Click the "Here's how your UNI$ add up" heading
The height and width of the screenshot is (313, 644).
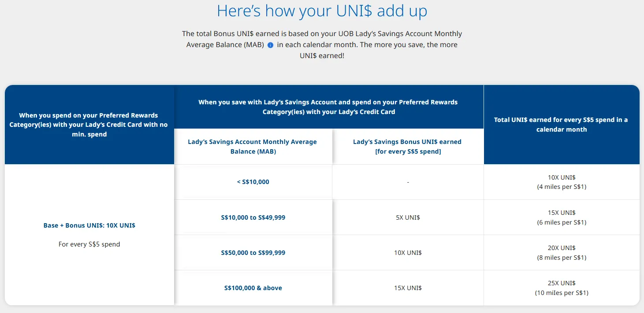(322, 11)
